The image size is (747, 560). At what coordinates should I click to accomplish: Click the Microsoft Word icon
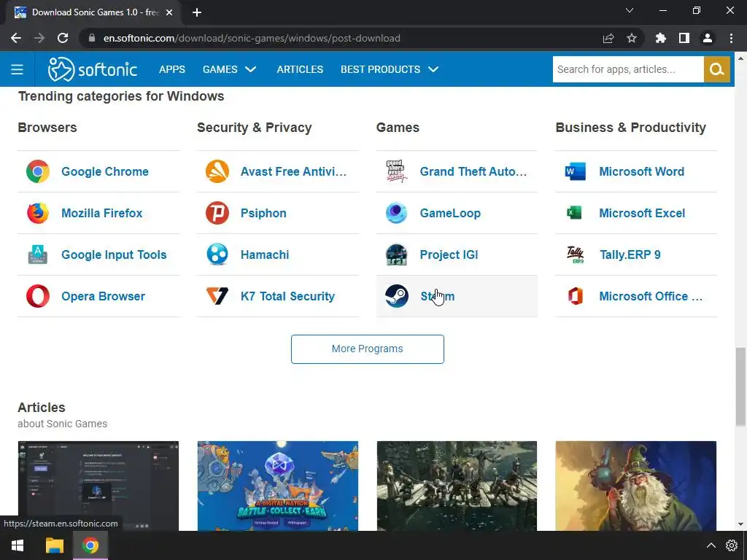[x=575, y=171]
